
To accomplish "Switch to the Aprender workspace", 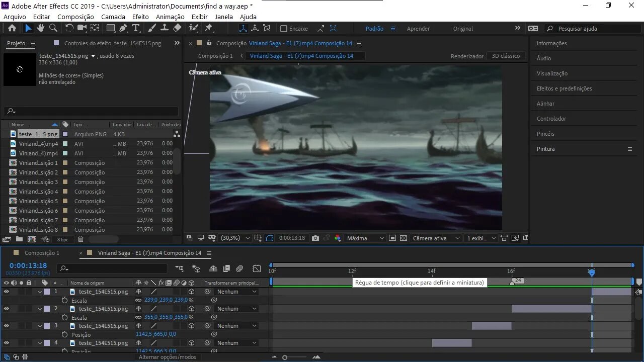I will 419,29.
